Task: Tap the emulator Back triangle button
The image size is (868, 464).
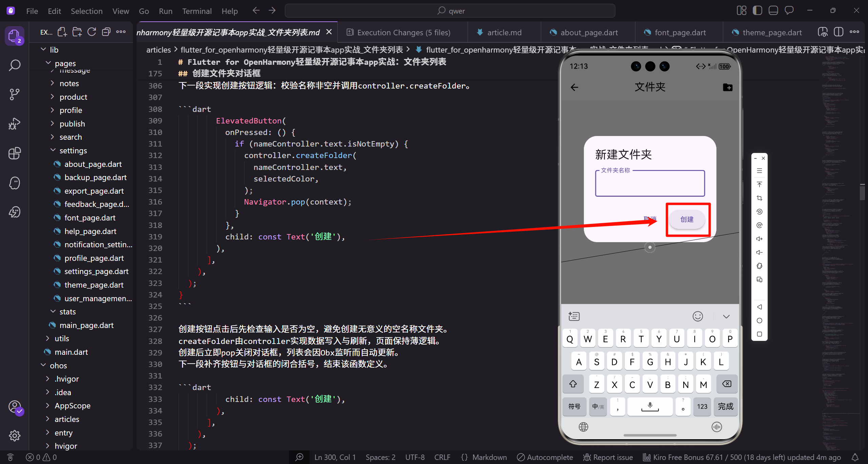Action: coord(759,307)
